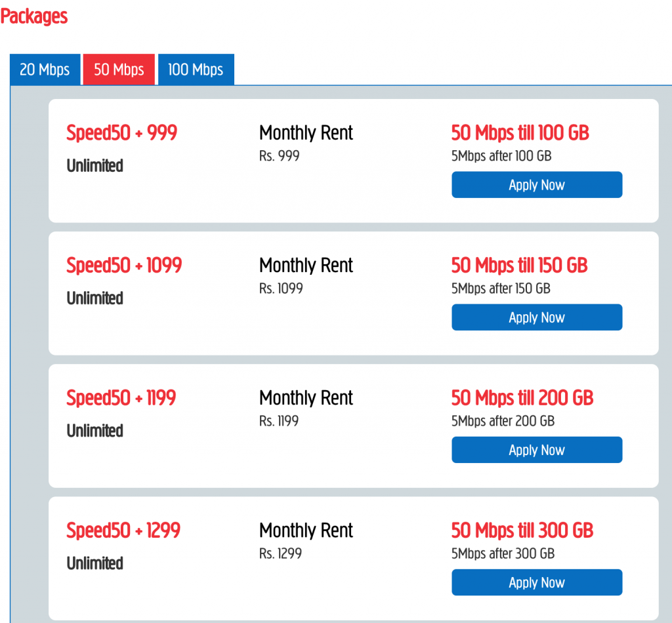Click the Speed50 + 999 package title
Viewport: 672px width, 623px height.
coord(121,132)
